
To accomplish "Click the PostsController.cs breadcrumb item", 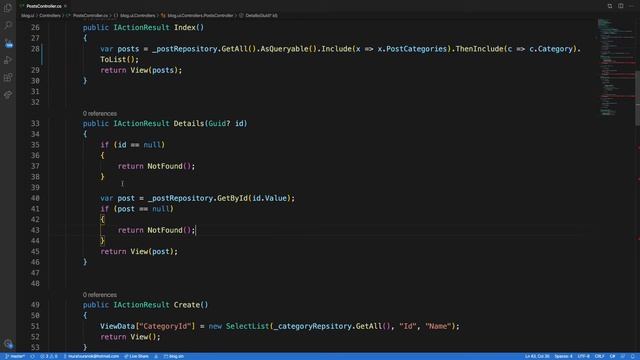I will pyautogui.click(x=90, y=16).
